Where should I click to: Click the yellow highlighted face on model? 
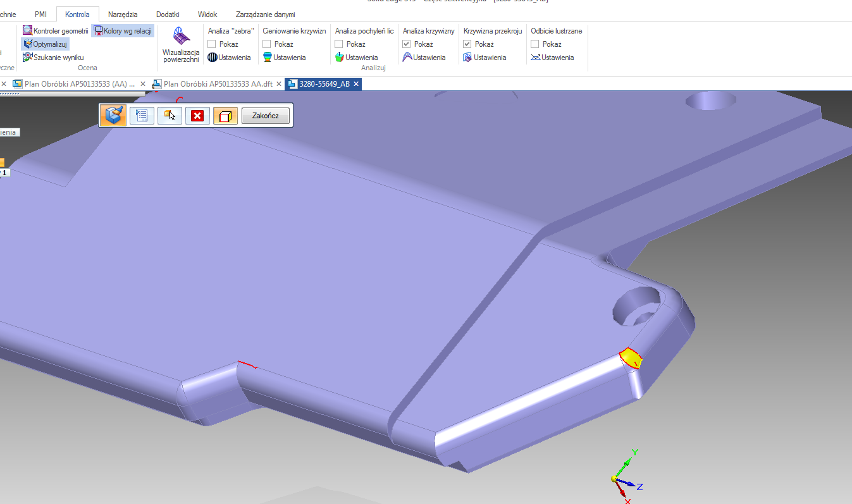(631, 359)
